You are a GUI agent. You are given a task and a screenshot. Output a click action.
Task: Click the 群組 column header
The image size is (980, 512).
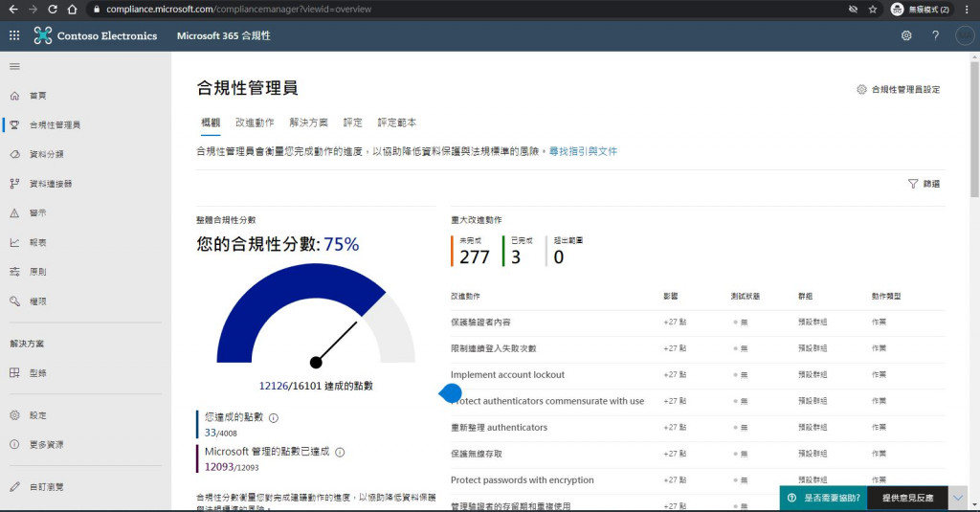[805, 297]
